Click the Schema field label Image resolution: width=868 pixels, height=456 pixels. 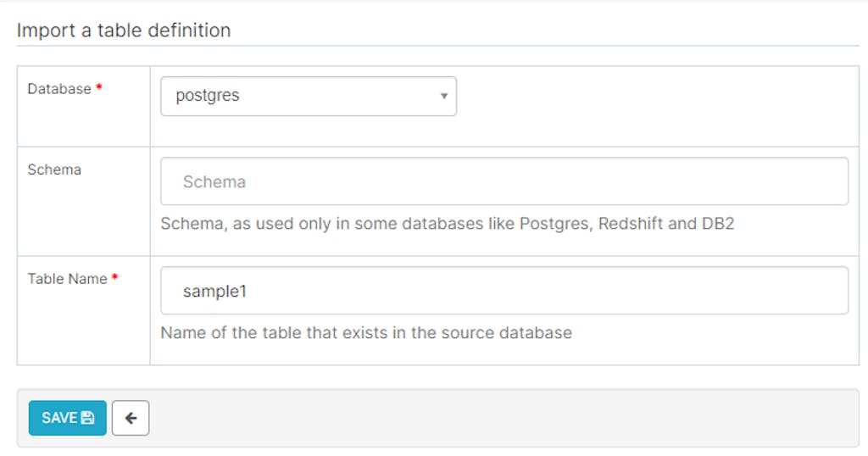point(54,170)
